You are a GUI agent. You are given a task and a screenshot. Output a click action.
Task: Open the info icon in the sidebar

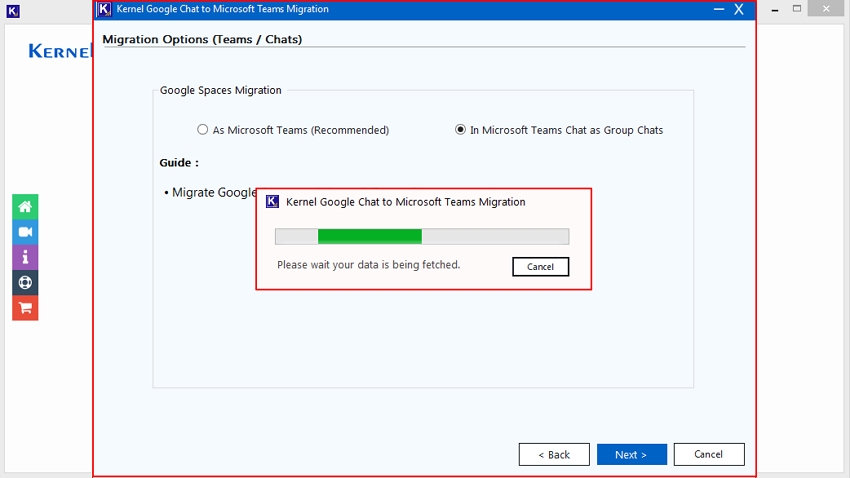pos(25,257)
